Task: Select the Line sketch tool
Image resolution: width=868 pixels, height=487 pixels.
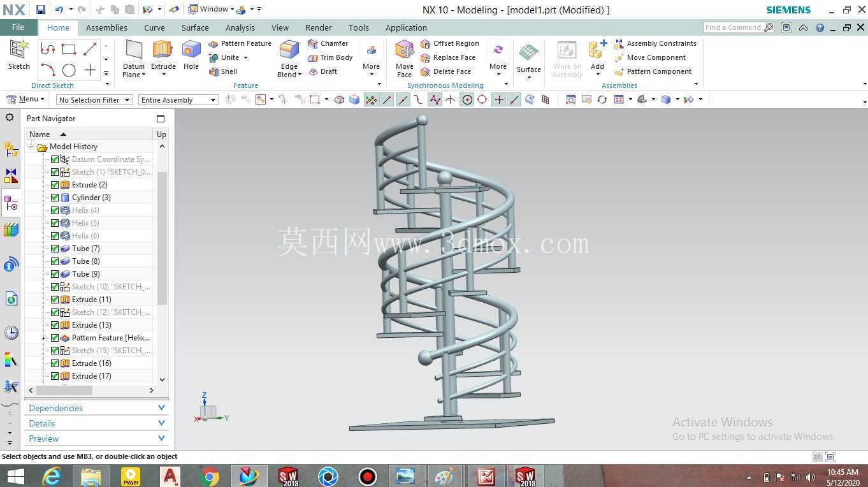Action: pyautogui.click(x=90, y=49)
